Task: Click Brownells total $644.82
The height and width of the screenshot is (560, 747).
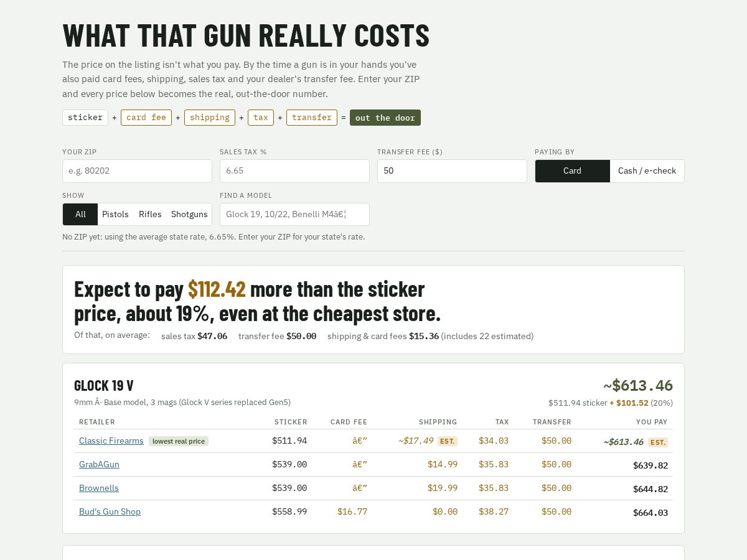Action: point(651,489)
